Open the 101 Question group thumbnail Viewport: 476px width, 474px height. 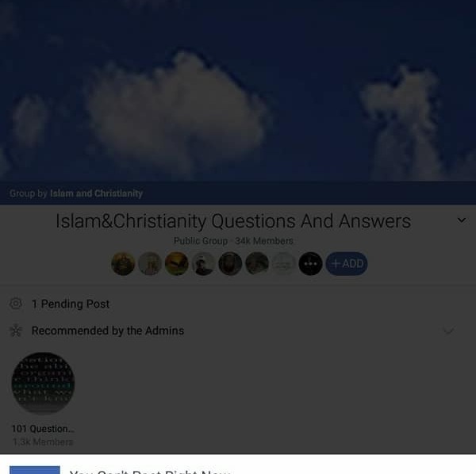(43, 383)
